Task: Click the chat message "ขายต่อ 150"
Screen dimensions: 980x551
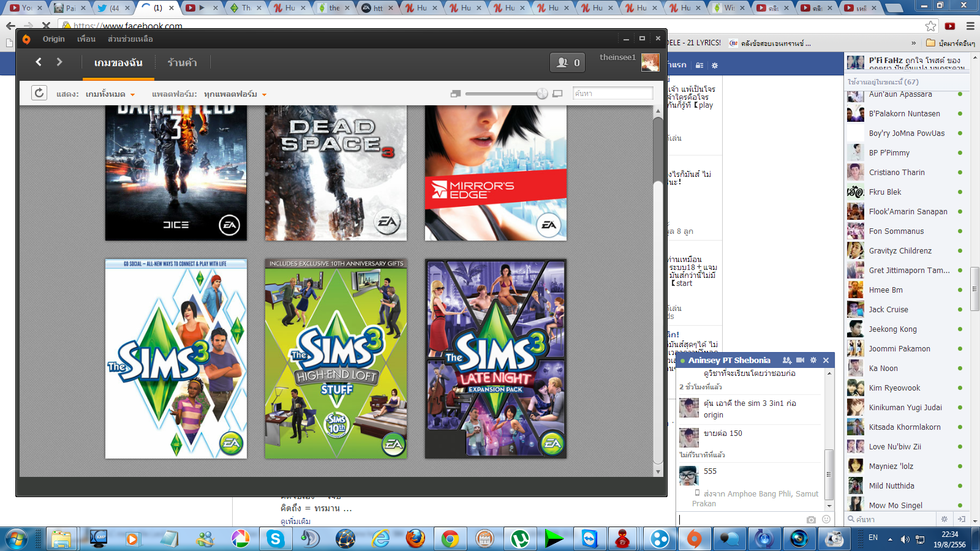Action: (723, 433)
